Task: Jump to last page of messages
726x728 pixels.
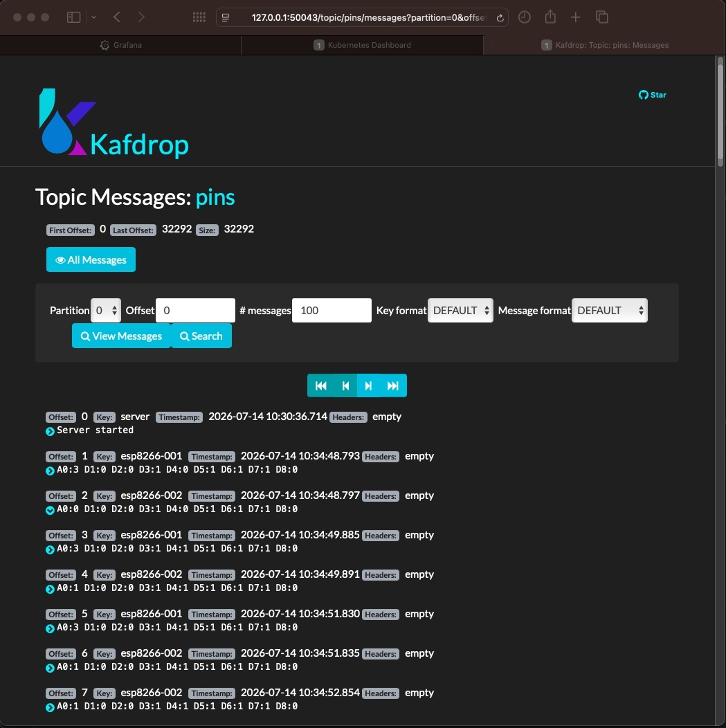Action: pyautogui.click(x=393, y=385)
